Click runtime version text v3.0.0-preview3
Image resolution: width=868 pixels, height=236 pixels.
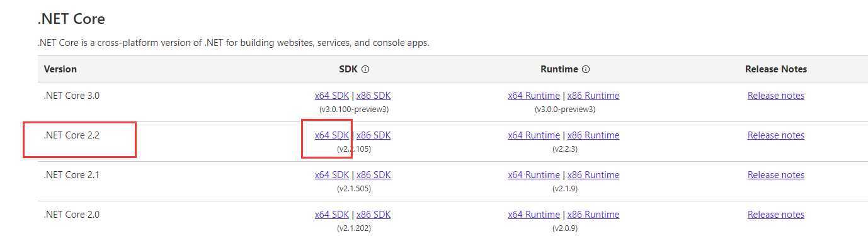pos(564,110)
